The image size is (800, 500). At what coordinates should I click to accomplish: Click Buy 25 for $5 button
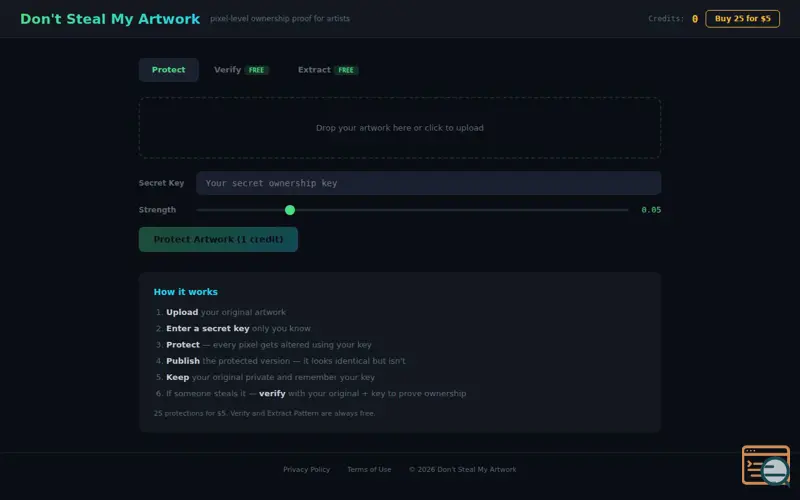click(x=742, y=19)
